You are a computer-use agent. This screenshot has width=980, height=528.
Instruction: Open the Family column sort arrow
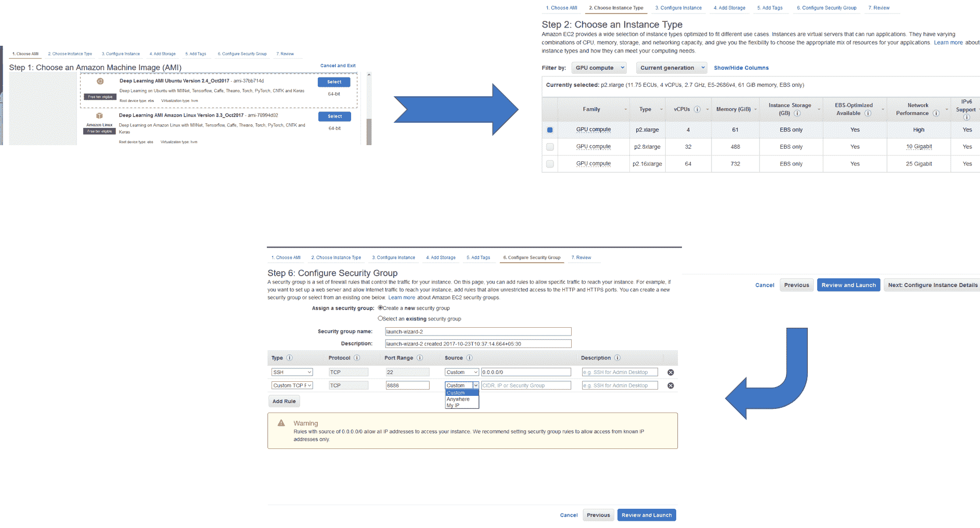point(626,109)
